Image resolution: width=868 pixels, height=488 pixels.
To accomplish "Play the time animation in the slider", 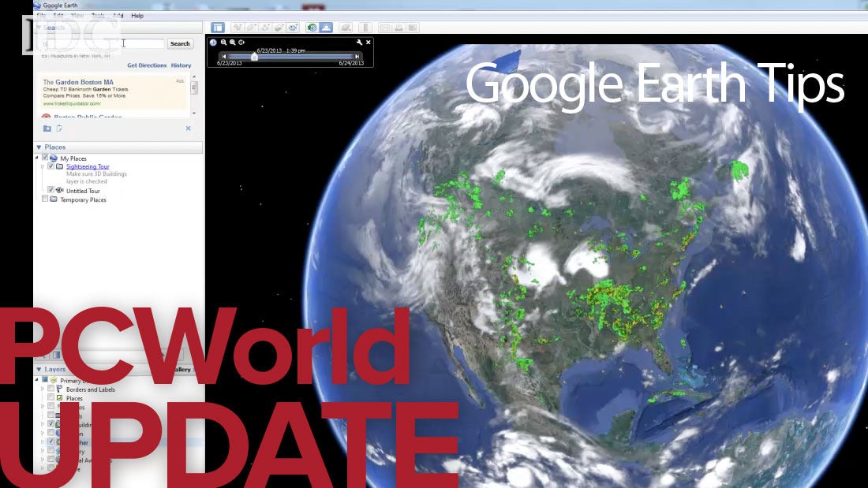I will pos(241,42).
